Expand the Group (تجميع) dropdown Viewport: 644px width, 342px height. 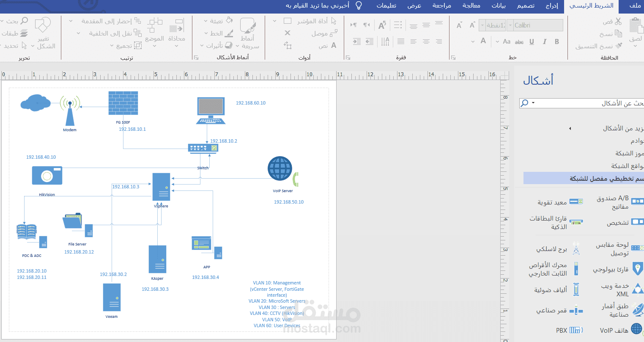tap(112, 46)
